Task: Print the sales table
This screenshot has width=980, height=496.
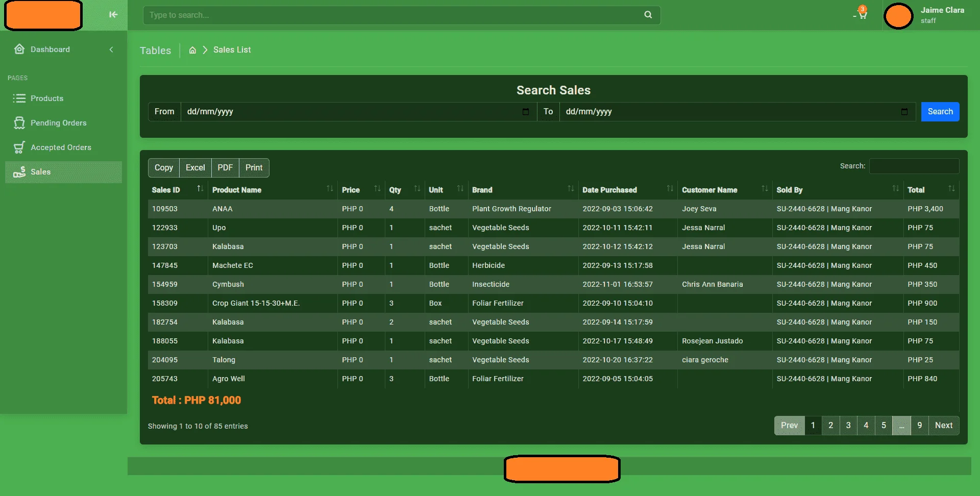Action: pyautogui.click(x=254, y=168)
